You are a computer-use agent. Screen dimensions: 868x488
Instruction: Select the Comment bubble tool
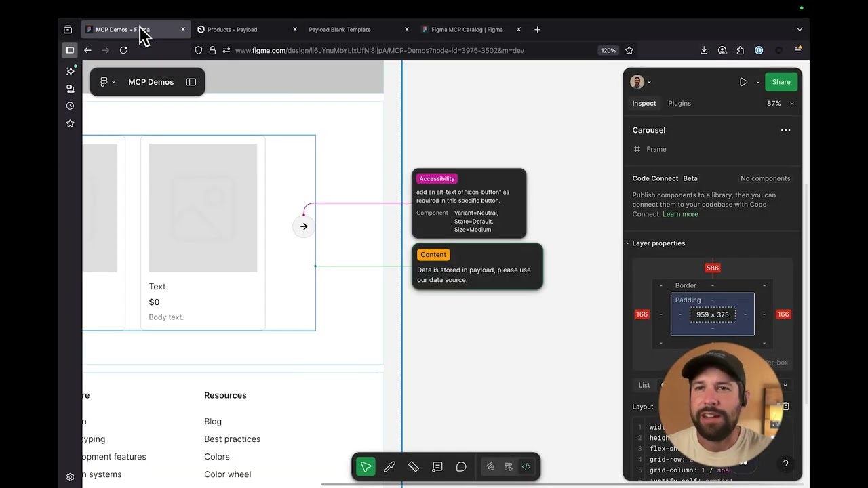point(461,466)
